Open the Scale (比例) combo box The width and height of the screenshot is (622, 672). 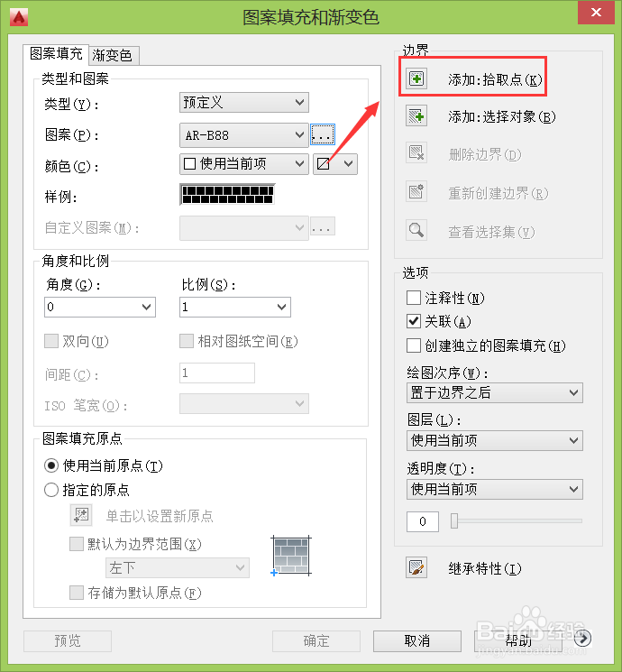[x=235, y=307]
